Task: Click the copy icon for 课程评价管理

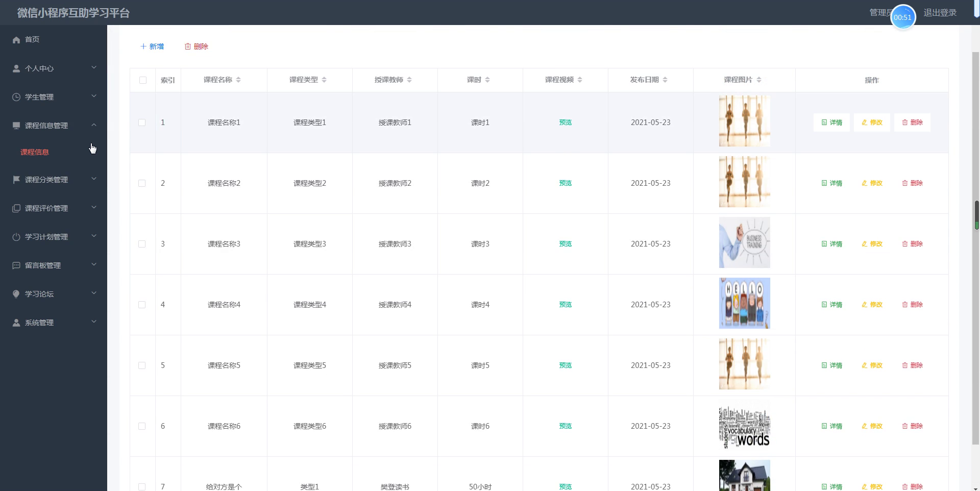Action: (16, 208)
